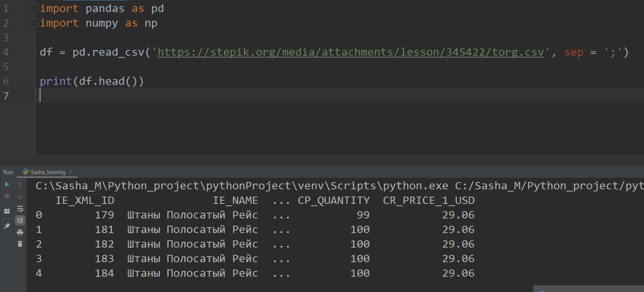The image size is (644, 292).
Task: Toggle the Pin Tab icon
Action: pos(7,226)
